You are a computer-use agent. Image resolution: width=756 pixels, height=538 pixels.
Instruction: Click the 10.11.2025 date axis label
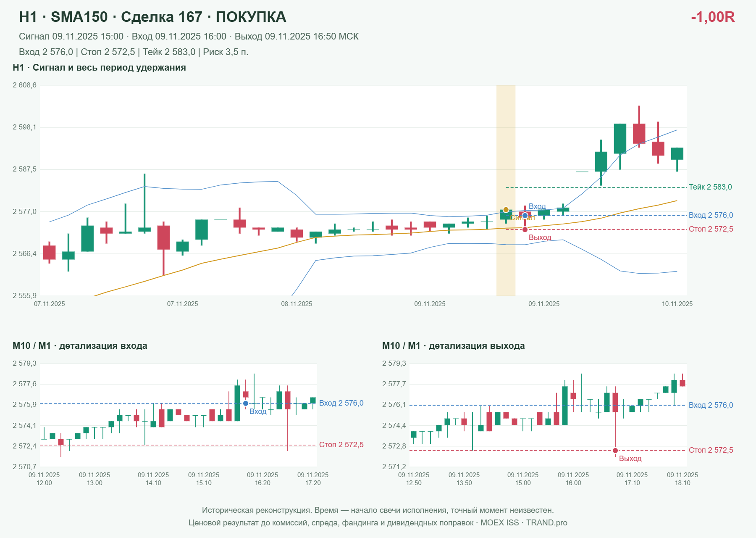pyautogui.click(x=677, y=304)
